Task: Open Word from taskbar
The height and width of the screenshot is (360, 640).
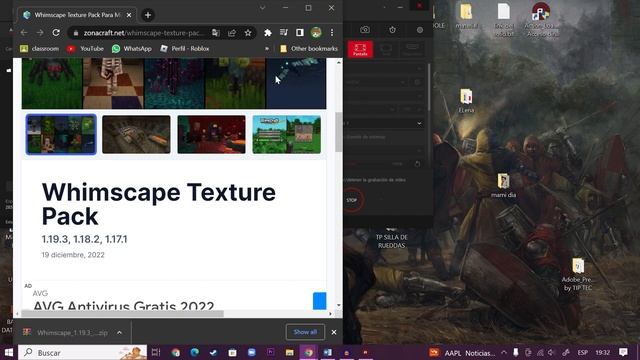Action: (328, 352)
